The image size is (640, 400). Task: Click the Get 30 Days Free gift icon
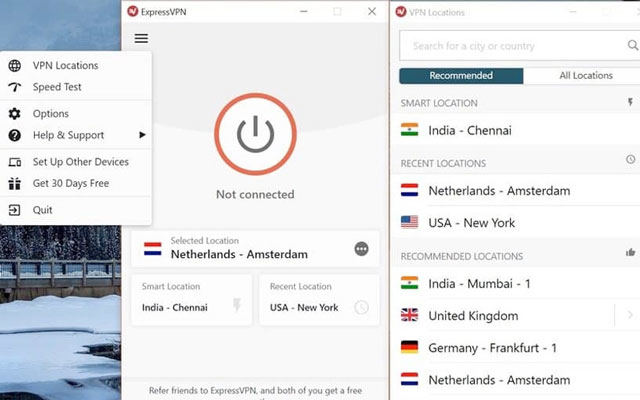(15, 183)
